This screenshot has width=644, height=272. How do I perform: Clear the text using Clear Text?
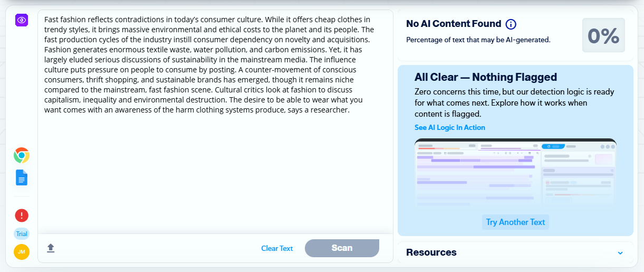[277, 248]
